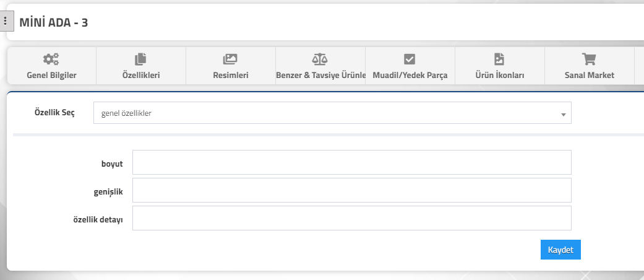This screenshot has width=644, height=280.
Task: Click the shopping cart icon for Sanal Market
Action: coord(589,59)
